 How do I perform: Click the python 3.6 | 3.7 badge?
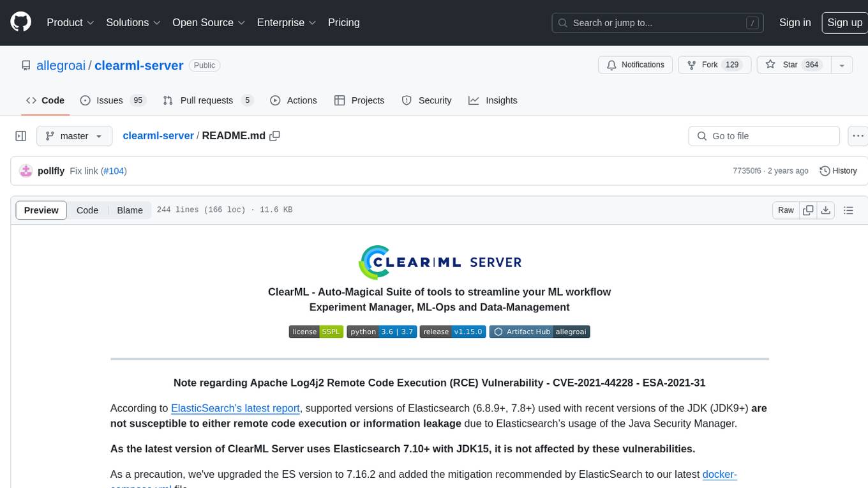click(382, 332)
